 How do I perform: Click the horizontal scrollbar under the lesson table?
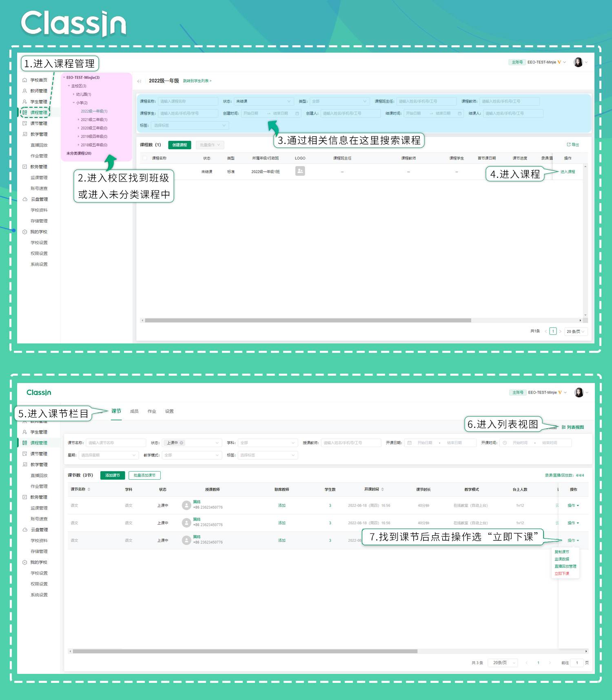[x=245, y=651]
